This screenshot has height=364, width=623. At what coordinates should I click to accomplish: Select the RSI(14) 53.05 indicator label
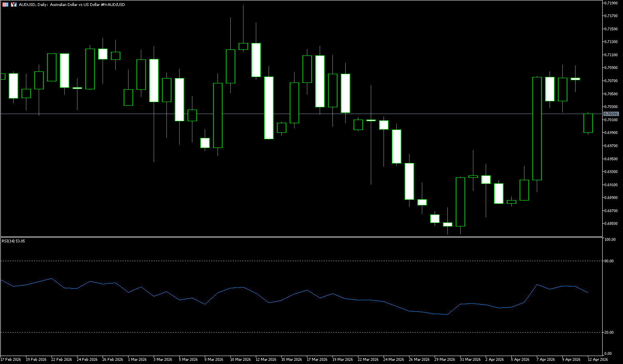(13, 241)
